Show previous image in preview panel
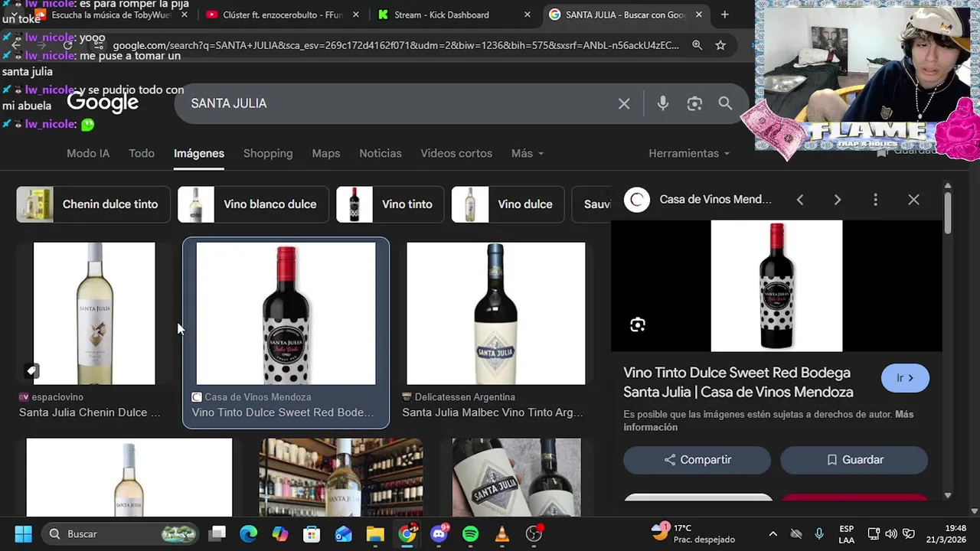The height and width of the screenshot is (551, 980). [799, 200]
